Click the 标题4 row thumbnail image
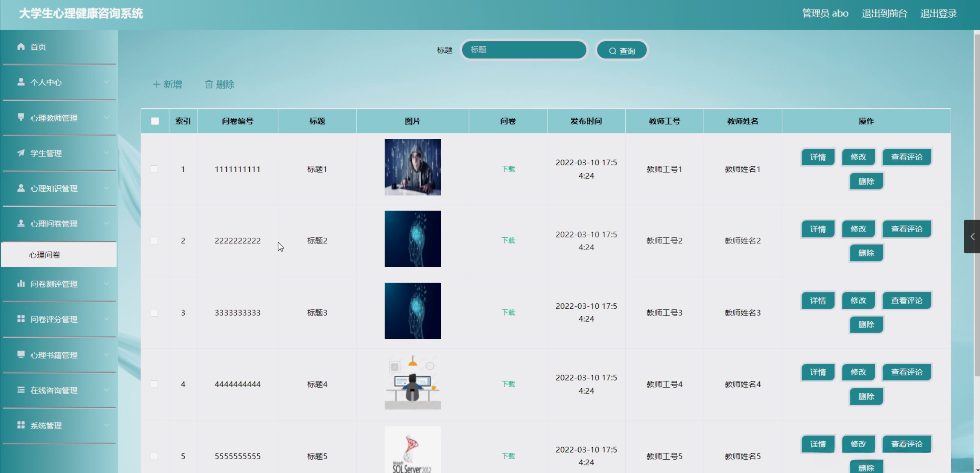The height and width of the screenshot is (473, 980). 412,382
